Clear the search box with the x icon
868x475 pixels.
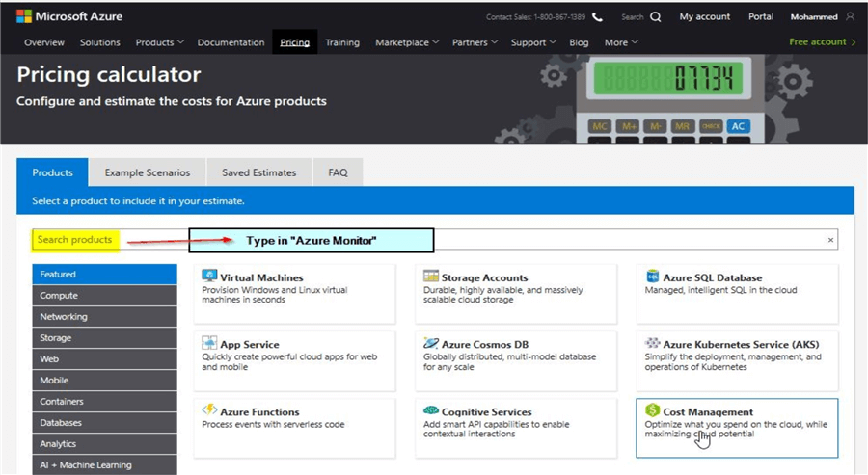[830, 240]
